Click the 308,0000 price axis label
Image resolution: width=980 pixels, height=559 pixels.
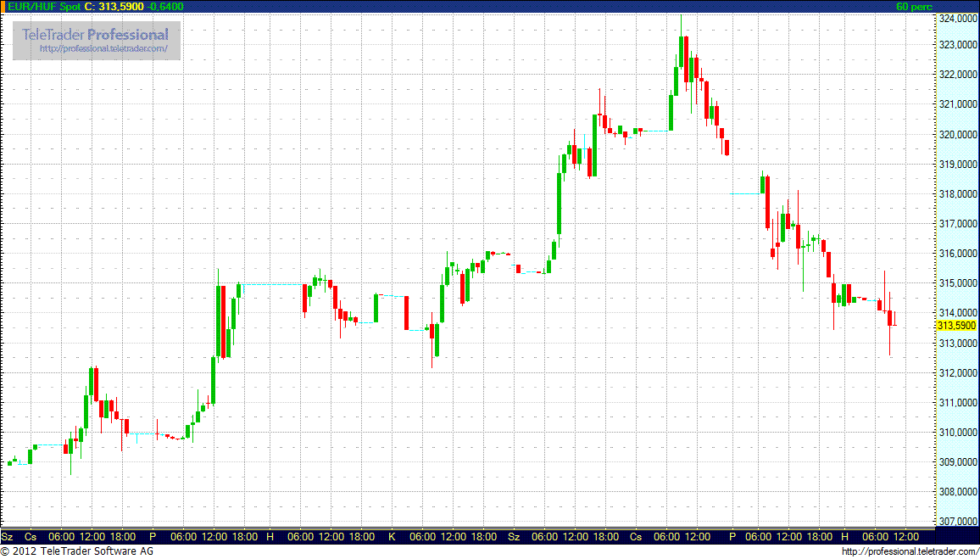[x=957, y=492]
